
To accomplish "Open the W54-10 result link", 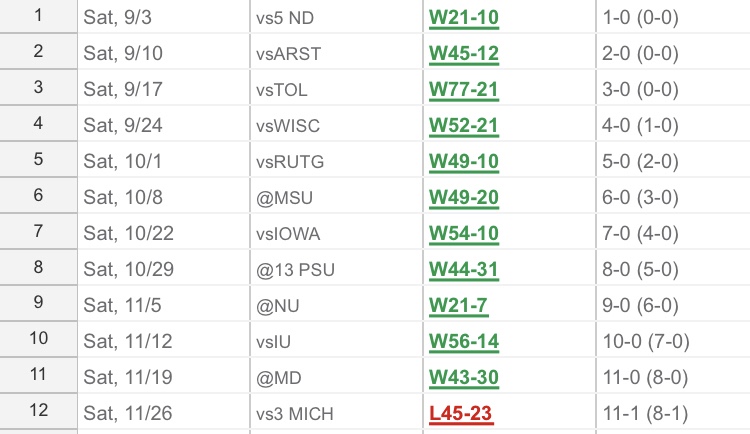I will (x=463, y=232).
